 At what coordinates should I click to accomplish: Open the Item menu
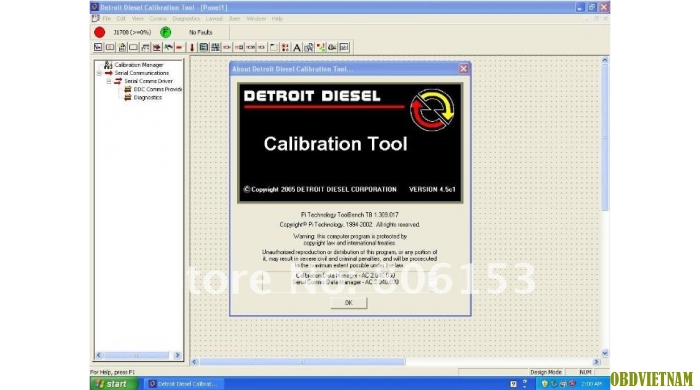click(235, 19)
